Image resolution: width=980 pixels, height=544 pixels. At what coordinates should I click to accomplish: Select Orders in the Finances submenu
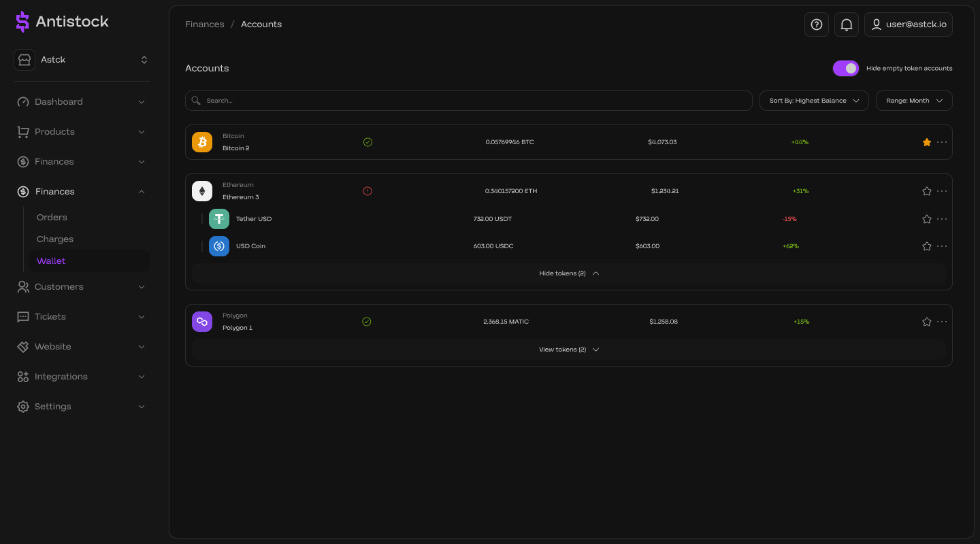coord(52,218)
